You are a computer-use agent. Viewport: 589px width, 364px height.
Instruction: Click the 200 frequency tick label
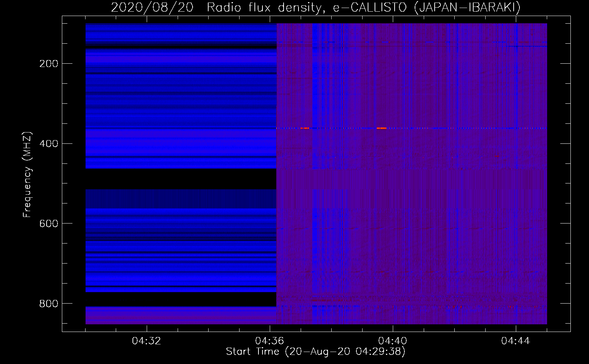pyautogui.click(x=49, y=64)
